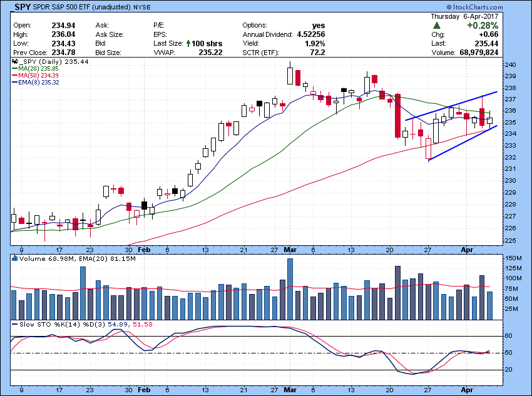Select the Prev Close value 234.78
This screenshot has width=532, height=396.
tap(63, 53)
